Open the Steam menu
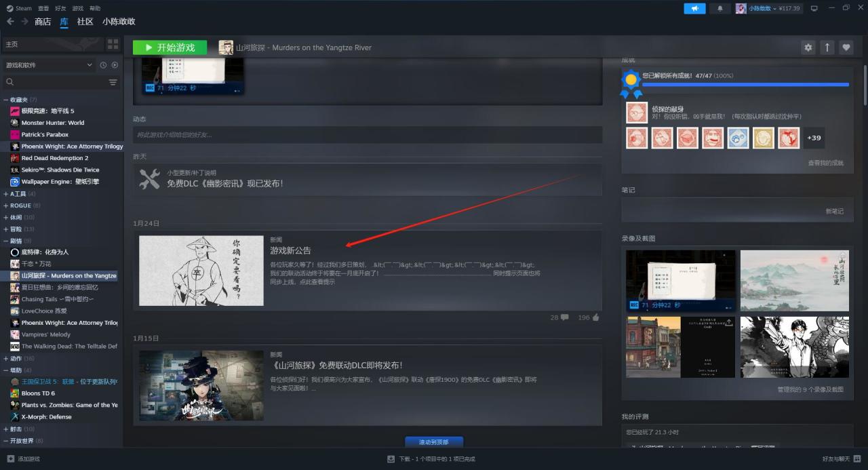This screenshot has height=470, width=868. [x=19, y=8]
